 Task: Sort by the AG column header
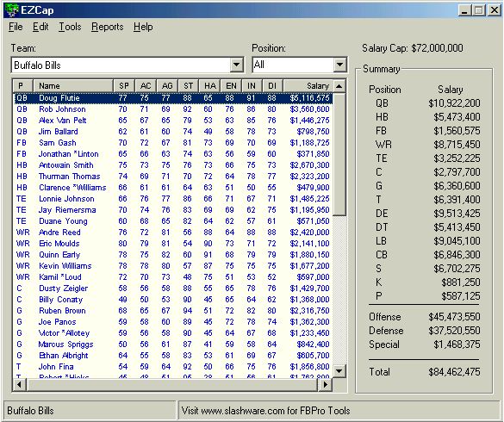pos(167,85)
